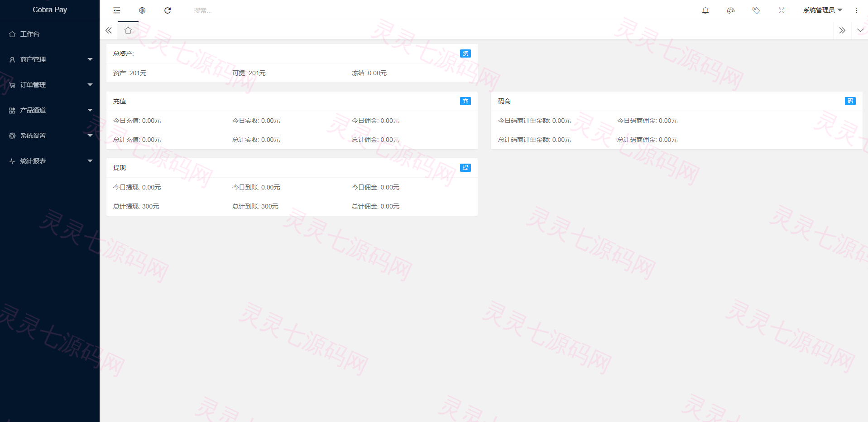Click the blue 充 badge
This screenshot has width=868, height=422.
(465, 101)
